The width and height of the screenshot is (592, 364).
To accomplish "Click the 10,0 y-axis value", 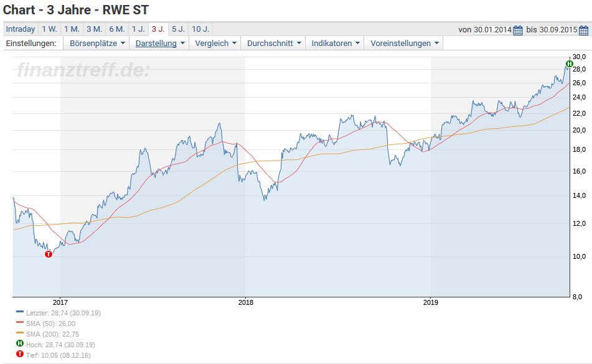I will [x=579, y=256].
